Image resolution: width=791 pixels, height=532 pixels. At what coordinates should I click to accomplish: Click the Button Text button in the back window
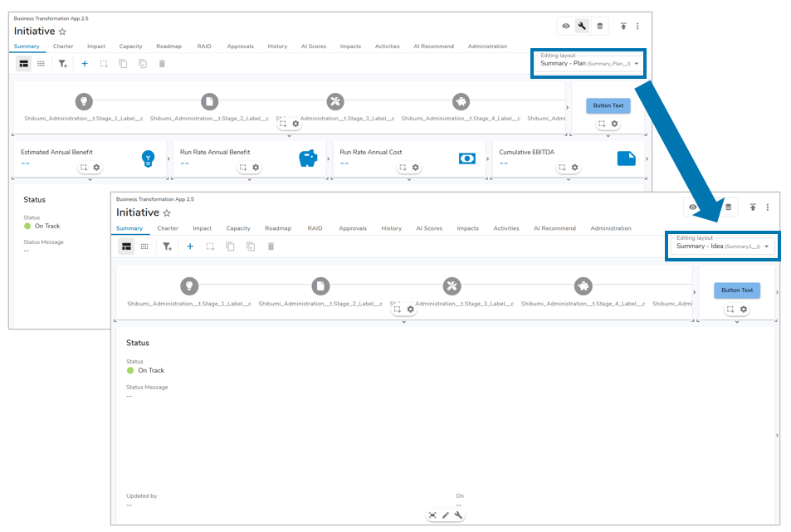tap(608, 105)
